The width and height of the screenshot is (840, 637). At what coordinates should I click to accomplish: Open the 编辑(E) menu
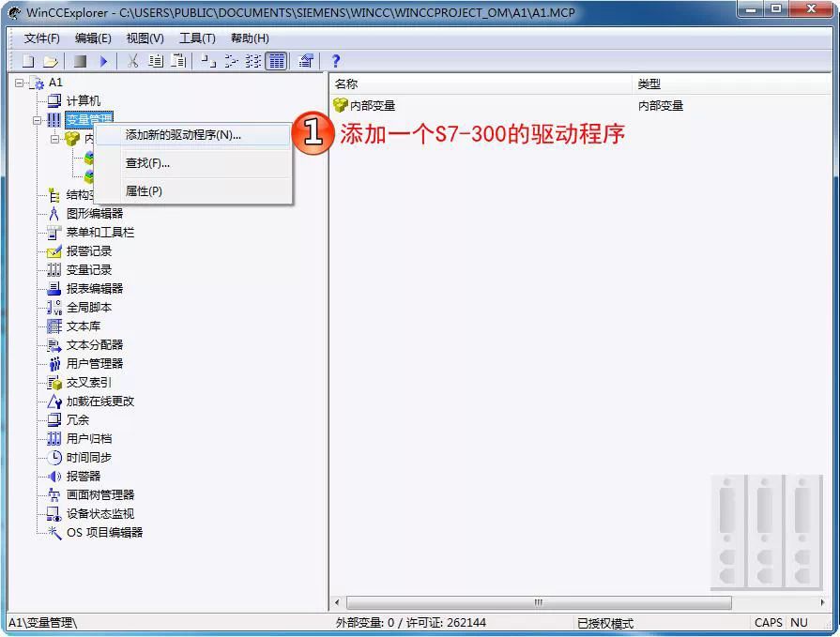click(93, 38)
